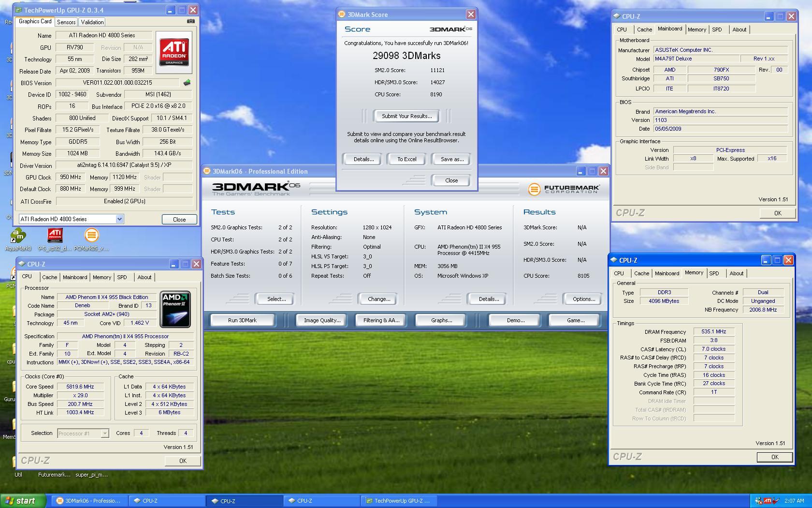The width and height of the screenshot is (812, 508).
Task: Launch the Game button
Action: 575,320
